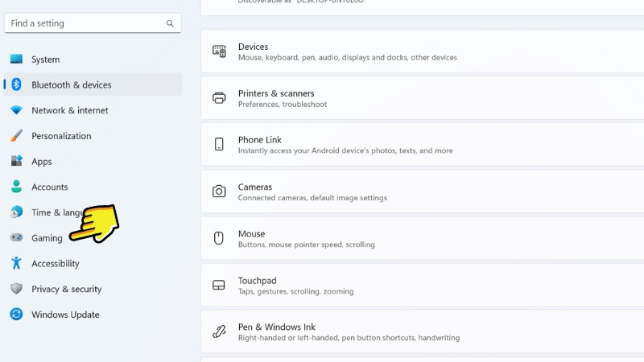The image size is (644, 362).
Task: Click the Personalization paintbrush icon
Action: [x=16, y=135]
